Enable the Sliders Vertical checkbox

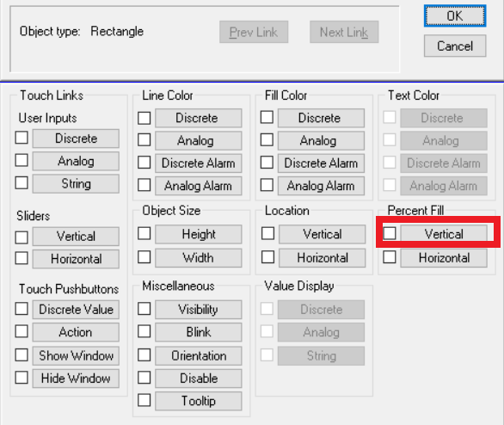(x=22, y=237)
